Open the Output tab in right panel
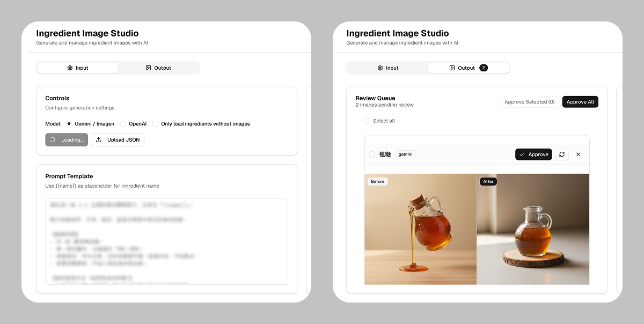The height and width of the screenshot is (324, 644). tap(462, 68)
